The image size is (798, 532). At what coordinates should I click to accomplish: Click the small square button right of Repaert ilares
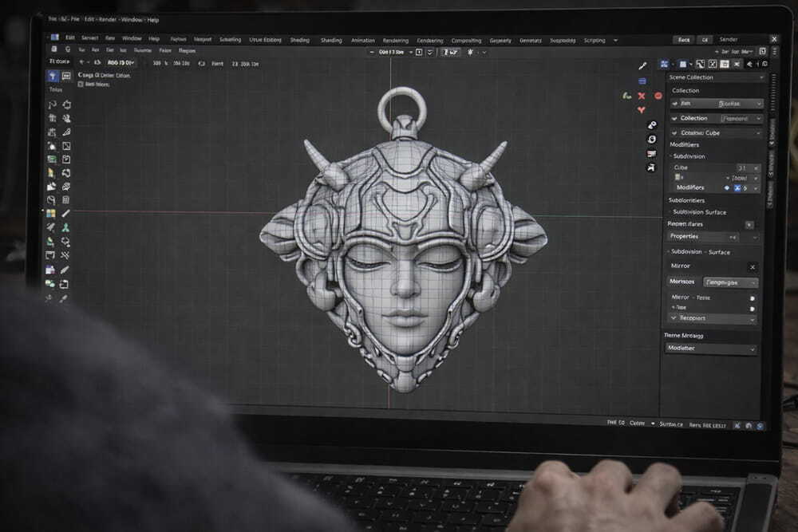coord(749,225)
